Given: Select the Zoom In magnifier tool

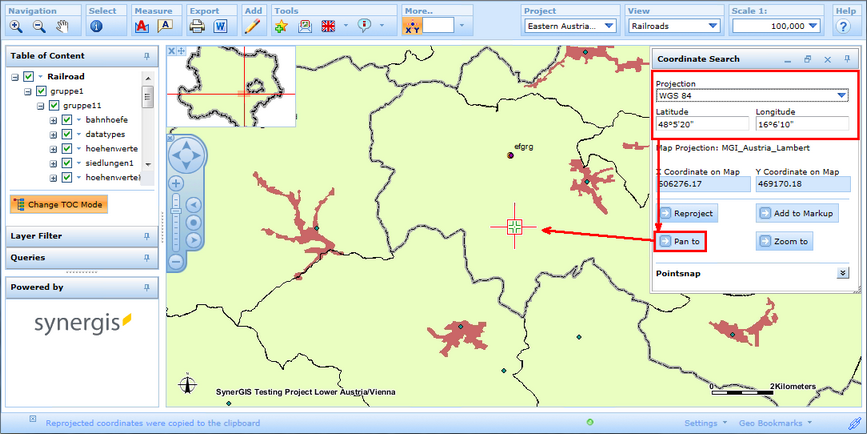Looking at the screenshot, I should (x=16, y=26).
